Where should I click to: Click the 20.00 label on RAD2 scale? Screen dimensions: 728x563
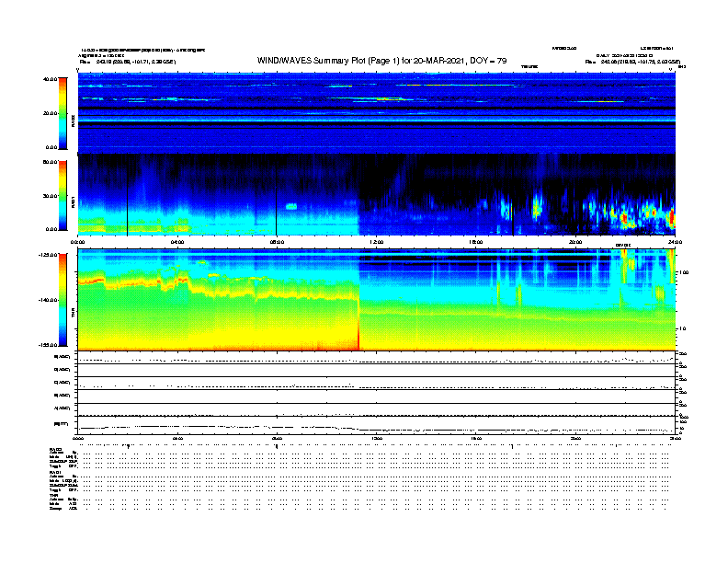pos(50,113)
